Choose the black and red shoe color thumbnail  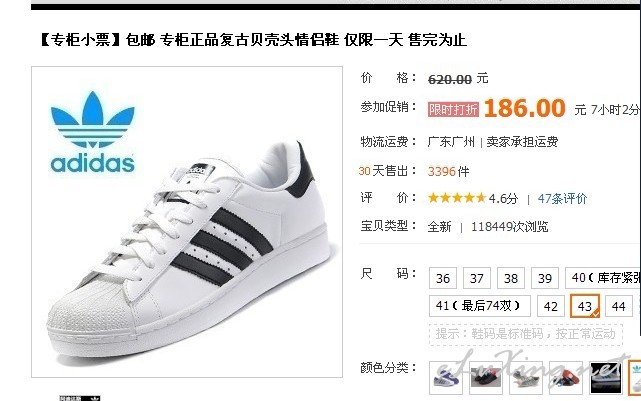click(x=486, y=378)
